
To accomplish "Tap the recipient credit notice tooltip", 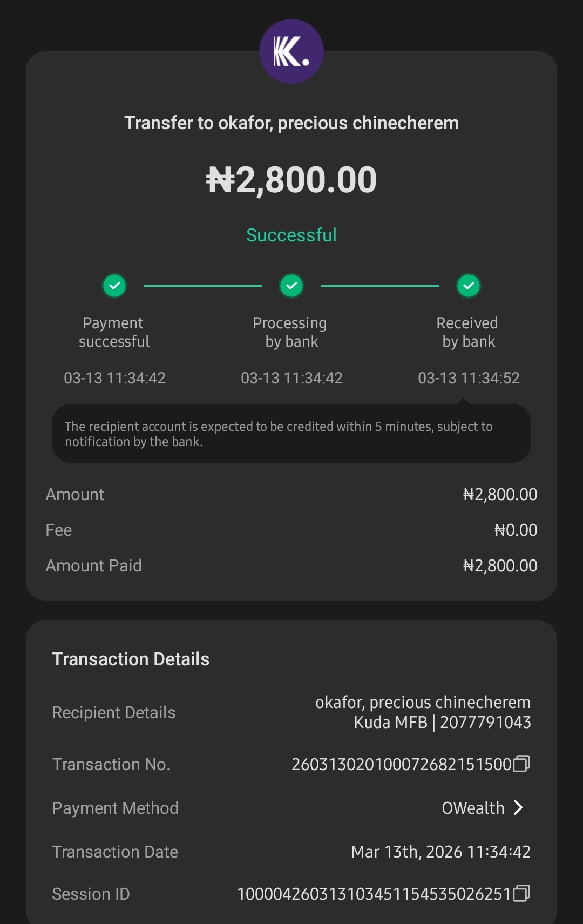I will (x=291, y=434).
